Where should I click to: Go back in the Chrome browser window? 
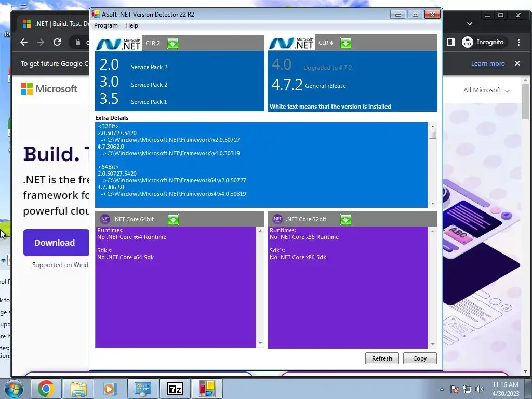coord(24,42)
